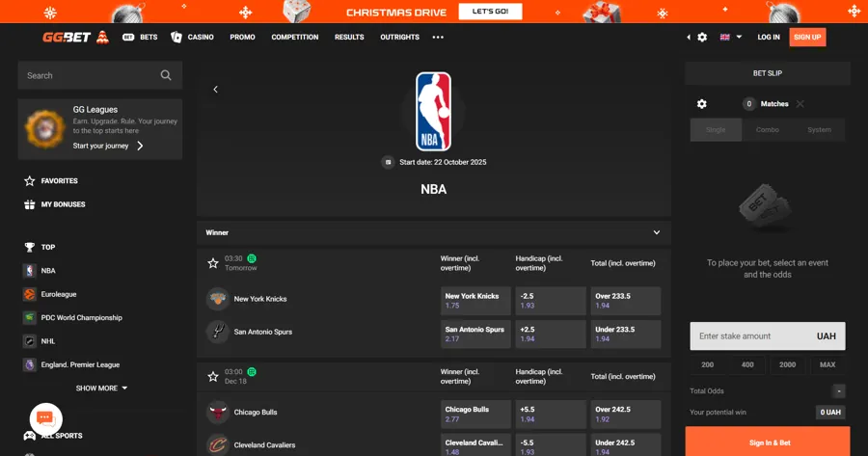868x456 pixels.
Task: Open the language flag dropdown
Action: 731,37
